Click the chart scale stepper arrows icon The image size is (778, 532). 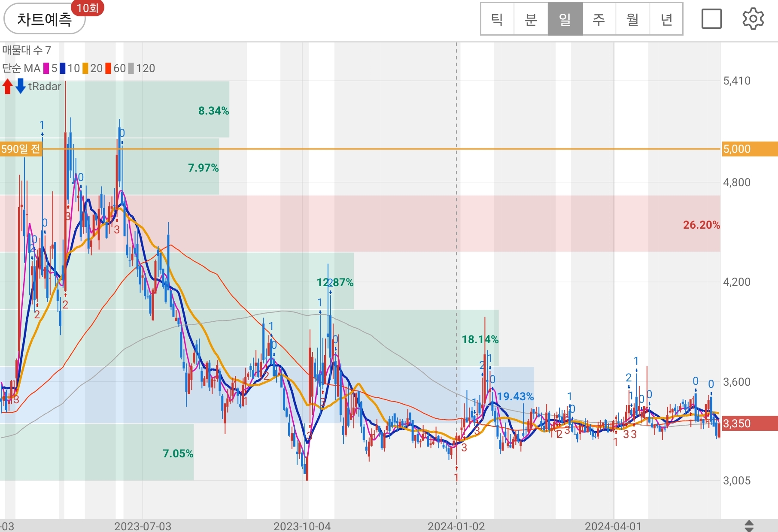click(749, 526)
